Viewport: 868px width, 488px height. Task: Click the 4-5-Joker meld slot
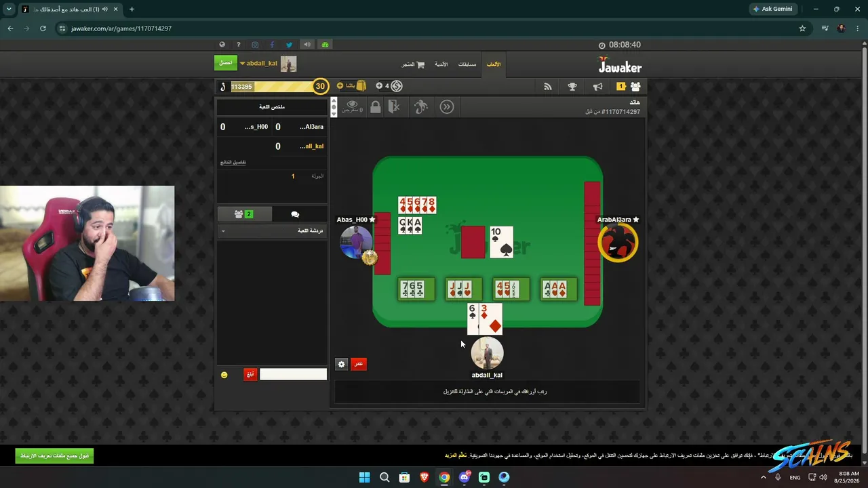click(511, 289)
